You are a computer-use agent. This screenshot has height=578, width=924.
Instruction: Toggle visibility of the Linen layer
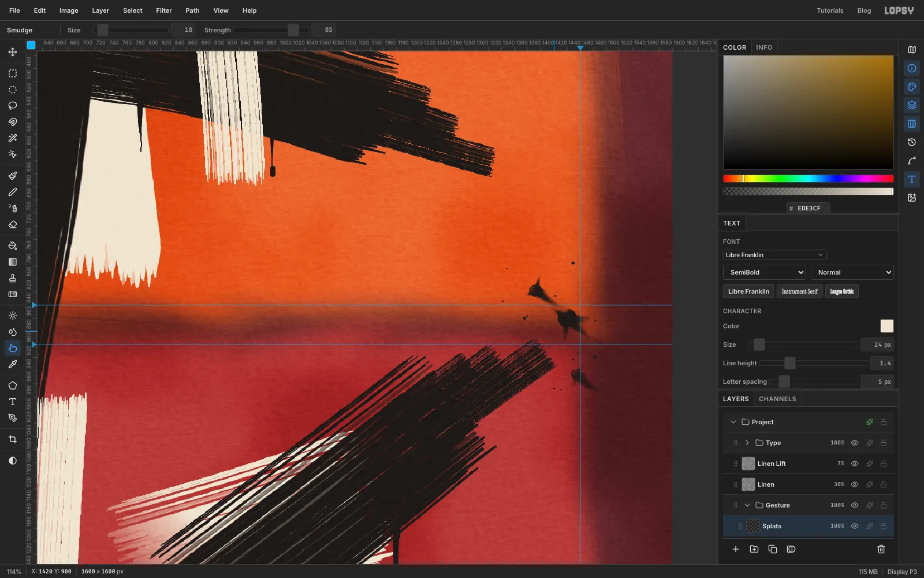point(855,484)
